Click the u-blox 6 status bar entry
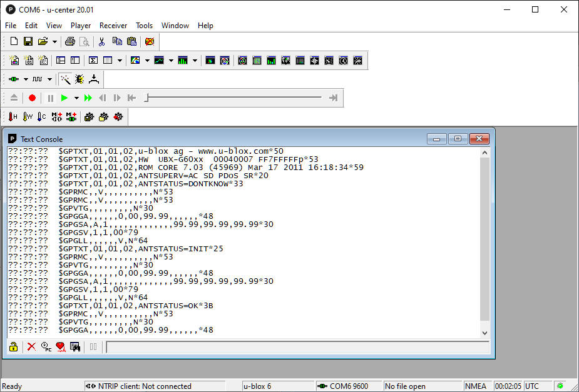The height and width of the screenshot is (392, 579). point(278,386)
